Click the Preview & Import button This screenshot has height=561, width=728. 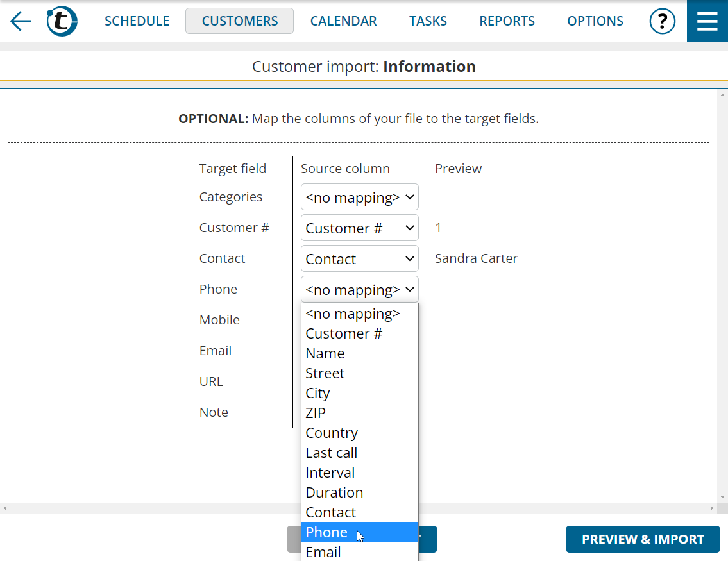pyautogui.click(x=642, y=539)
